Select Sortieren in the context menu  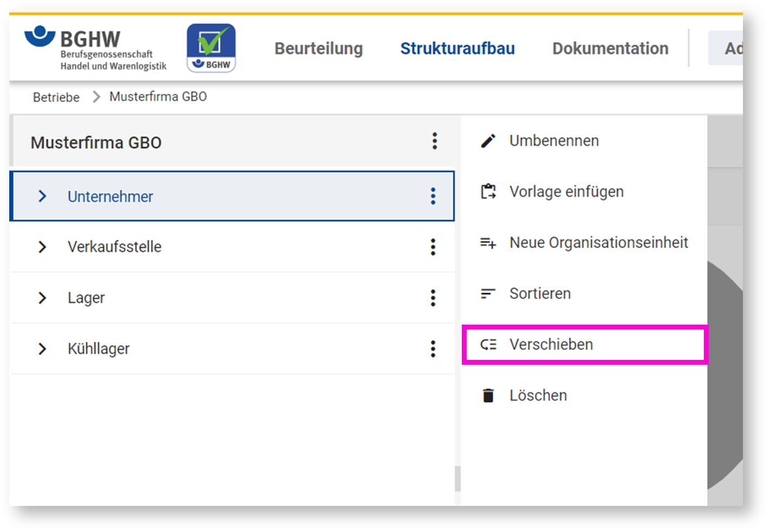point(539,294)
